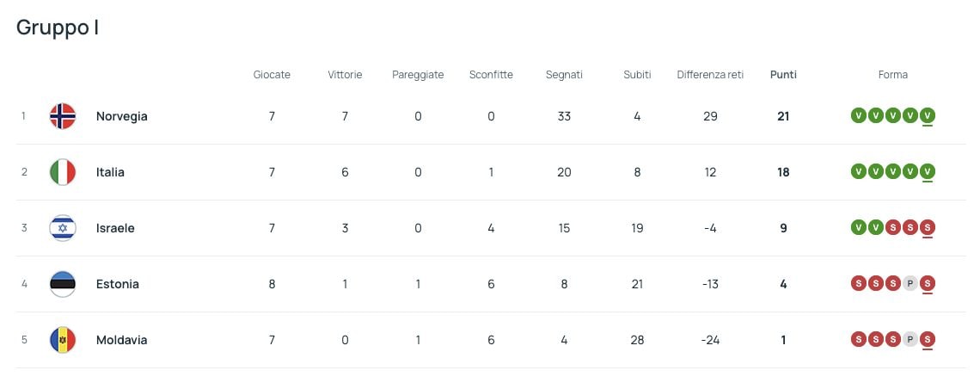Open the Norvegia team link
The image size is (980, 389).
[122, 116]
